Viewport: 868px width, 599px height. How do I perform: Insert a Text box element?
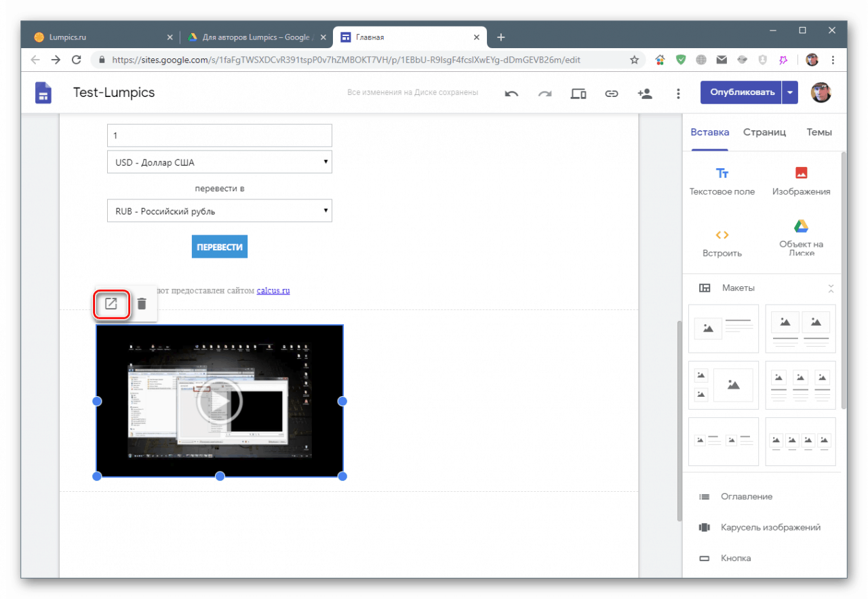tap(722, 181)
